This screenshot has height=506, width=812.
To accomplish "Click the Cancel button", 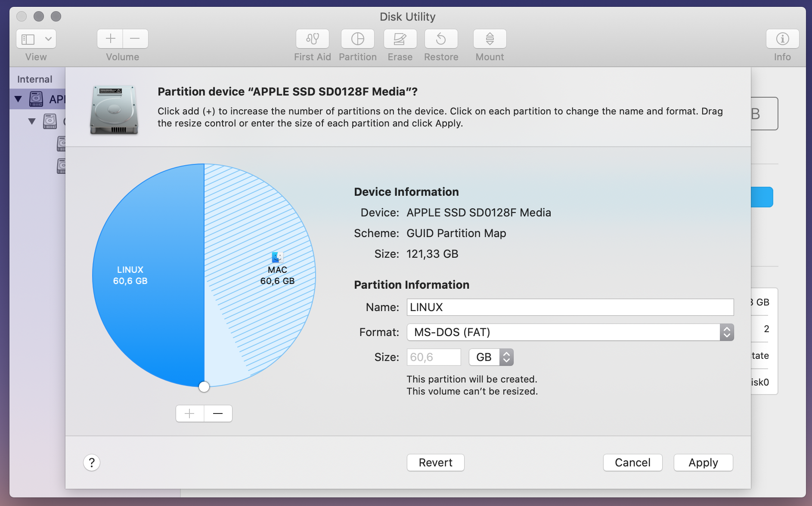I will [632, 463].
